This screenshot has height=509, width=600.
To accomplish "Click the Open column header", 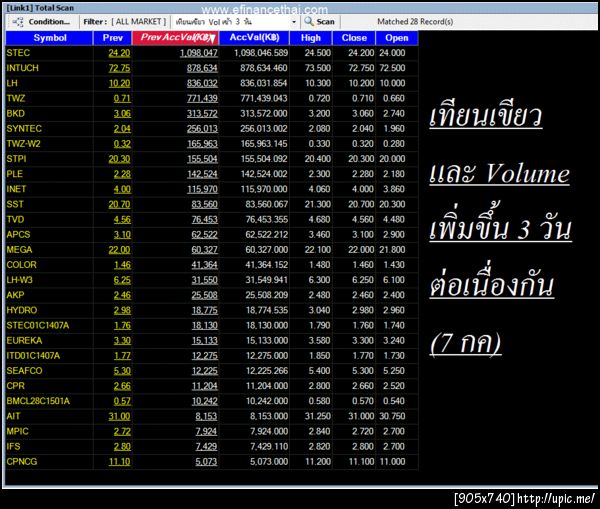I will [396, 38].
